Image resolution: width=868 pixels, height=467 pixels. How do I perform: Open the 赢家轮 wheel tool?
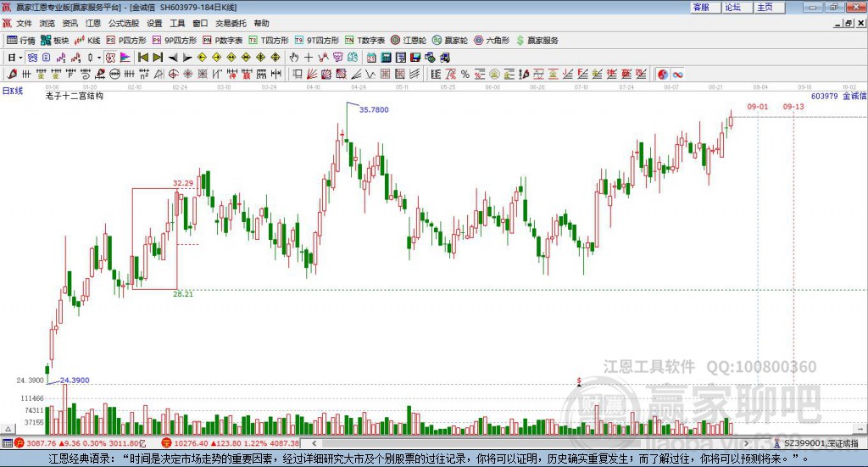click(450, 40)
